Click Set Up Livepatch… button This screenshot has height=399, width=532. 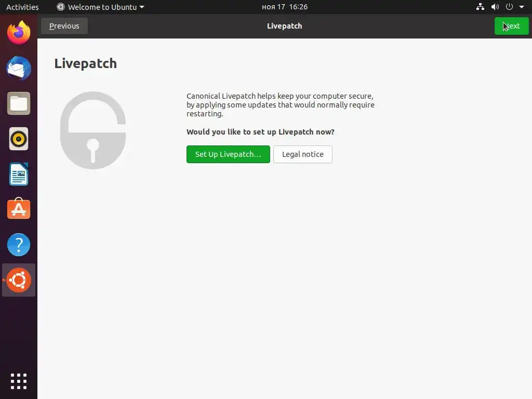tap(228, 154)
